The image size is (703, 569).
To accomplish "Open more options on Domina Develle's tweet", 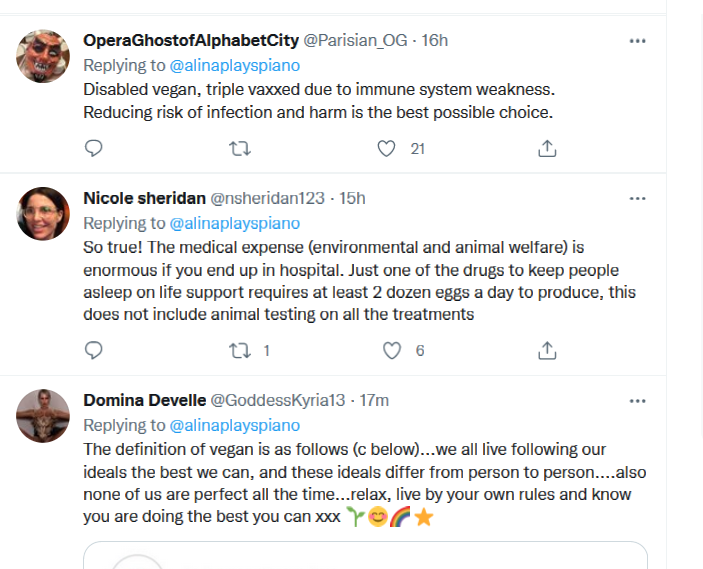I will (x=637, y=400).
